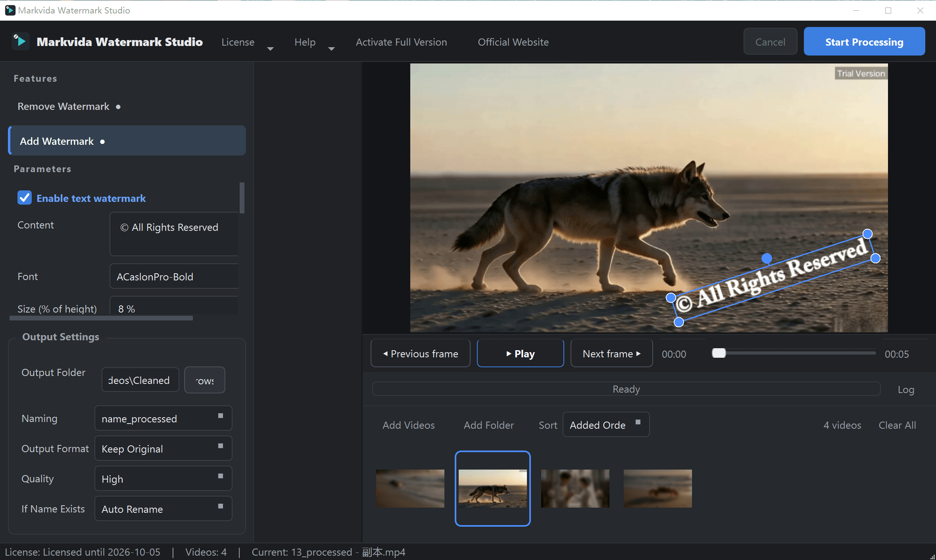Go to Previous frame
The height and width of the screenshot is (560, 936).
[420, 353]
